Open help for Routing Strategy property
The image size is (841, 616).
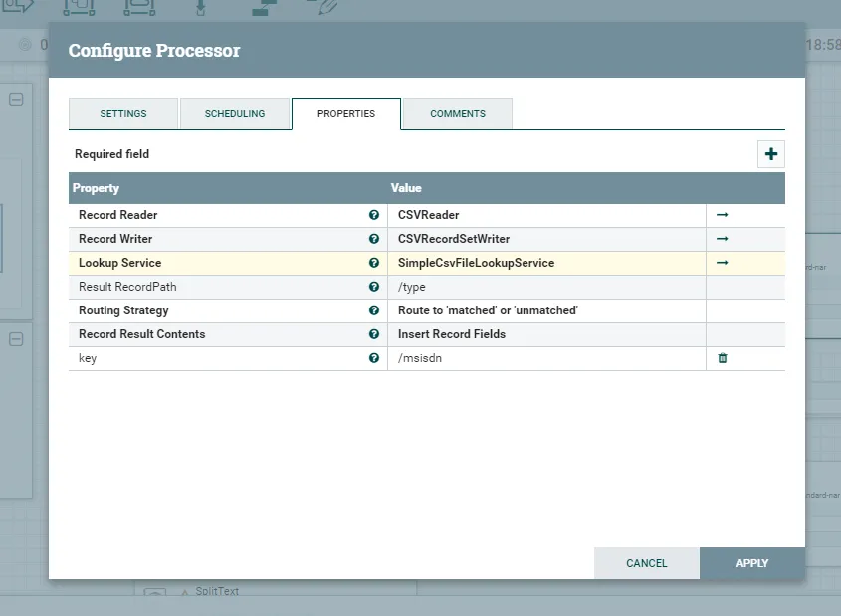(374, 310)
